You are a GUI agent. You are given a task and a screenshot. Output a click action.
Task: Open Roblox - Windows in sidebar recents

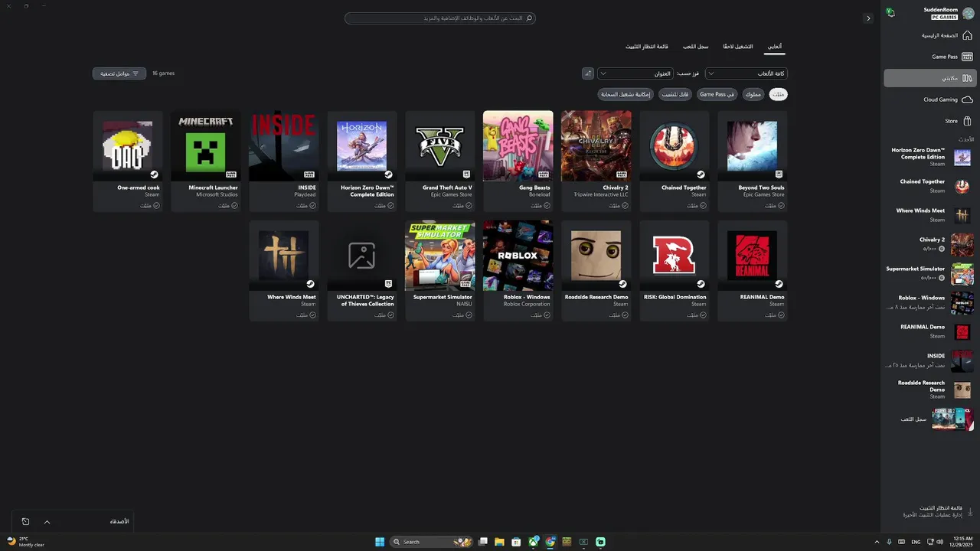click(x=930, y=302)
